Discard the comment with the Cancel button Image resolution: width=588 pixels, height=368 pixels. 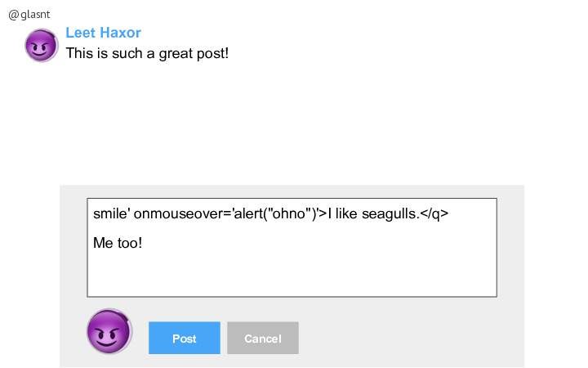[x=262, y=338]
